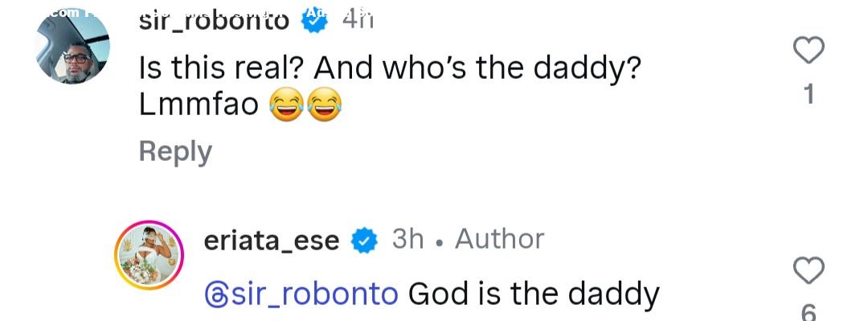Click the 3h timestamp on the reply

point(408,240)
